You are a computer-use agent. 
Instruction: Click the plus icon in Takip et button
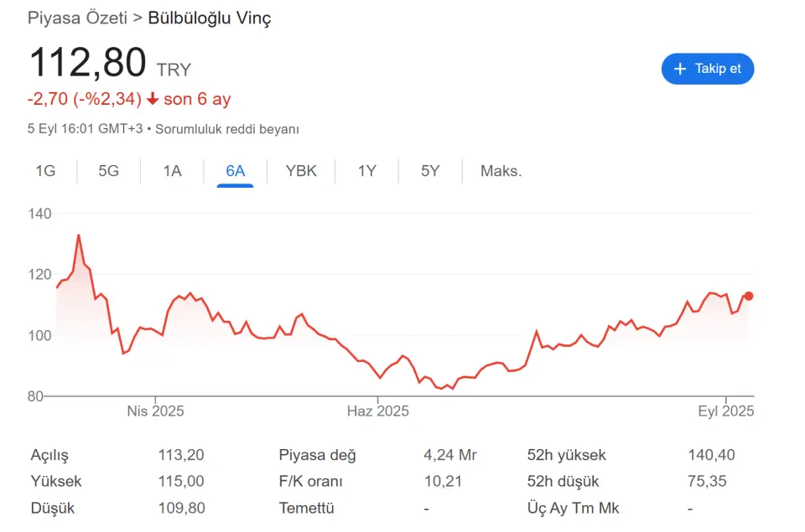[680, 69]
